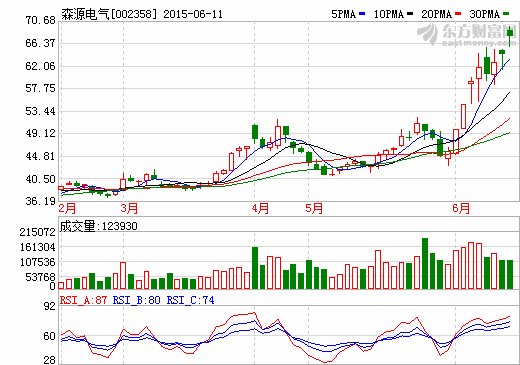Click the 3月 month marker
The image size is (520, 365).
[x=129, y=208]
